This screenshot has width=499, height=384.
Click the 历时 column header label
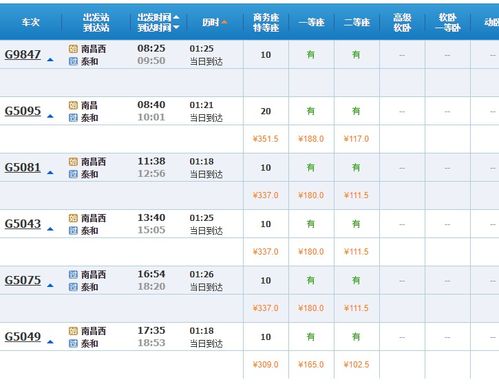(x=211, y=22)
